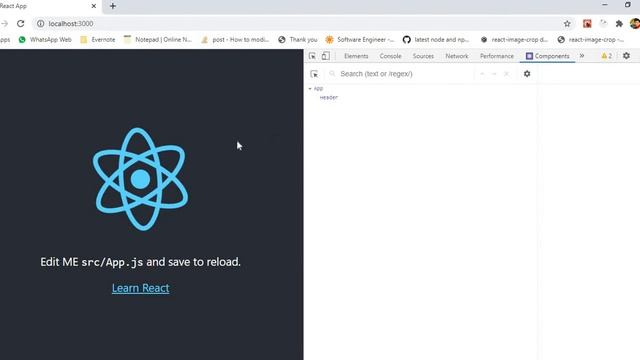
Task: Click the React logo image
Action: click(x=140, y=179)
